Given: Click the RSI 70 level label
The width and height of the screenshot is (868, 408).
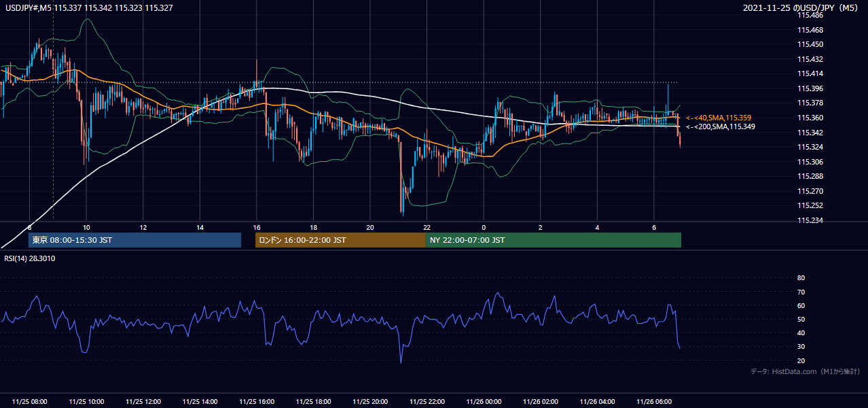Looking at the screenshot, I should 801,292.
